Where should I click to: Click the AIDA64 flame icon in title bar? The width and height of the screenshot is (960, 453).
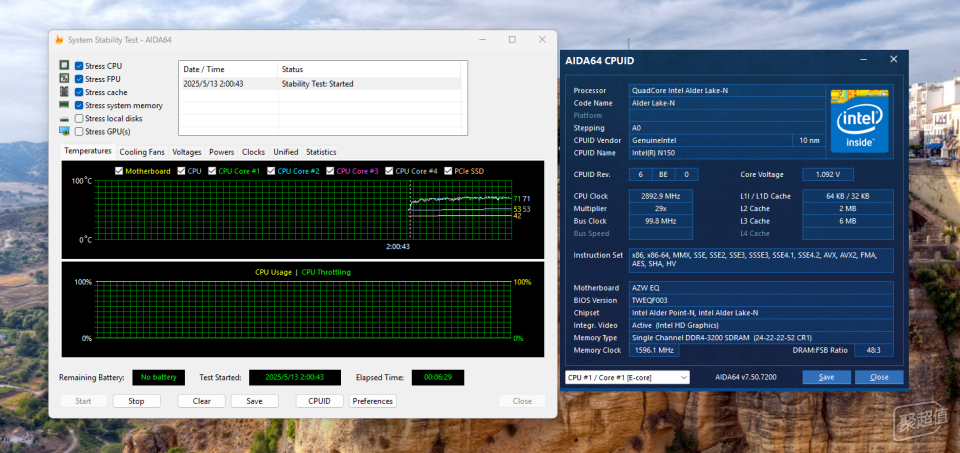pos(59,40)
